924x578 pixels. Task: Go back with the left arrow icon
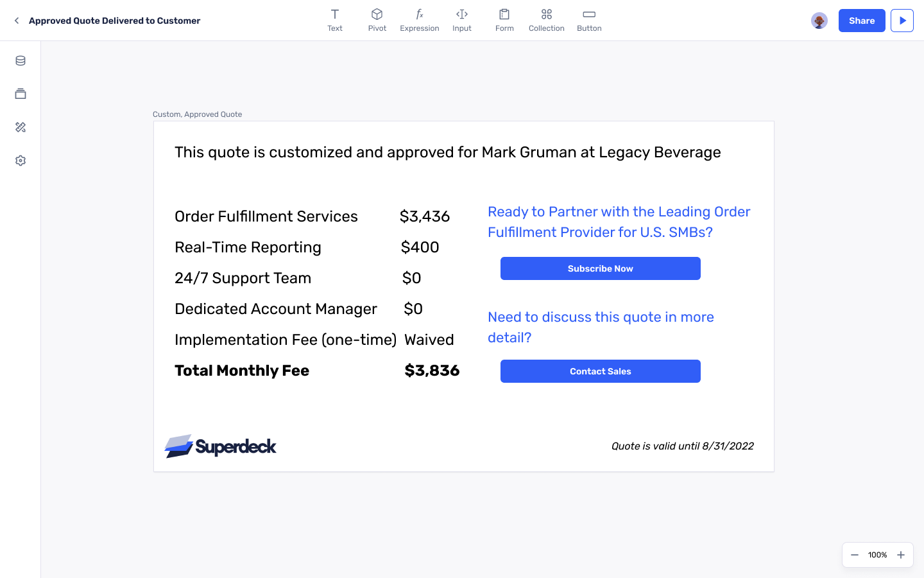pos(17,21)
